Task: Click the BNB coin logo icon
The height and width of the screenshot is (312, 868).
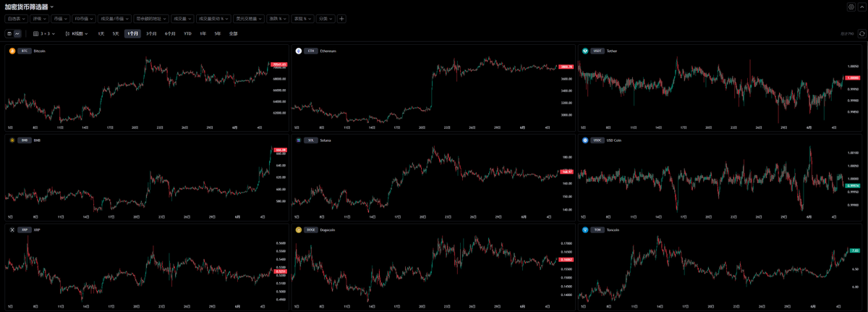Action: coord(12,140)
